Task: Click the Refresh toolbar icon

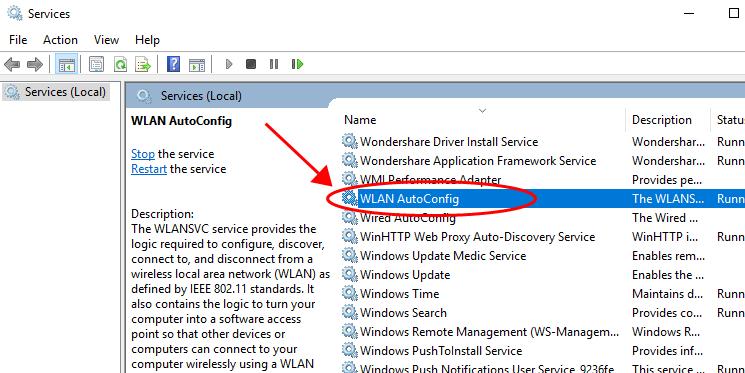Action: [121, 64]
